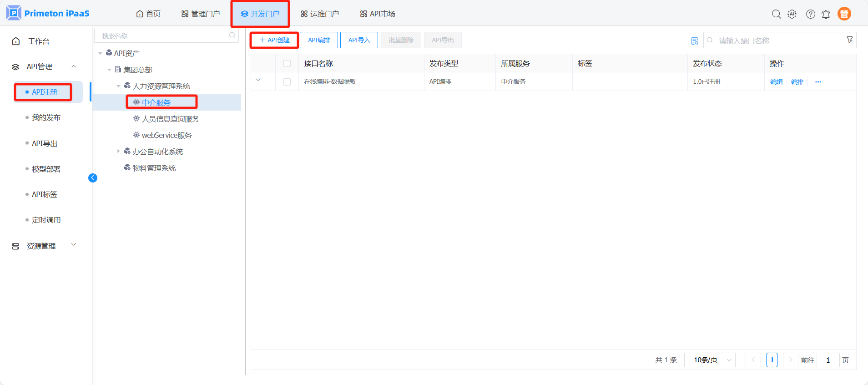
Task: Click the API创建 button
Action: [274, 40]
